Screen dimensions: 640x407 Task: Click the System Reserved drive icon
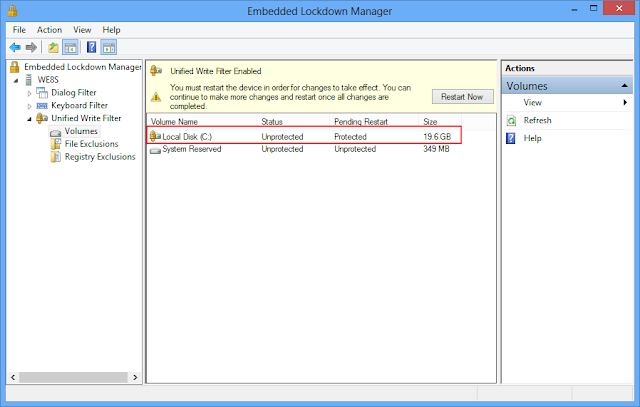(x=155, y=150)
